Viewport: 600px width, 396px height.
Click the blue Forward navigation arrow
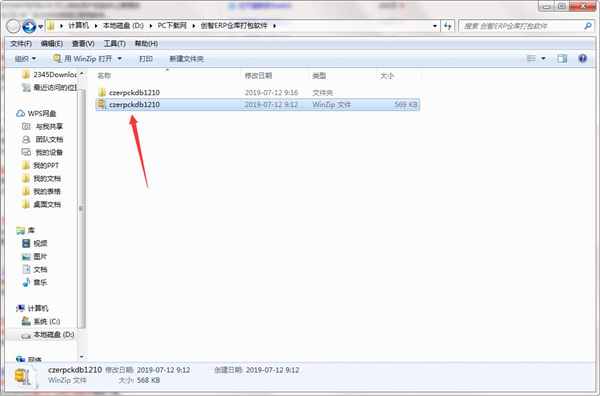coord(29,26)
